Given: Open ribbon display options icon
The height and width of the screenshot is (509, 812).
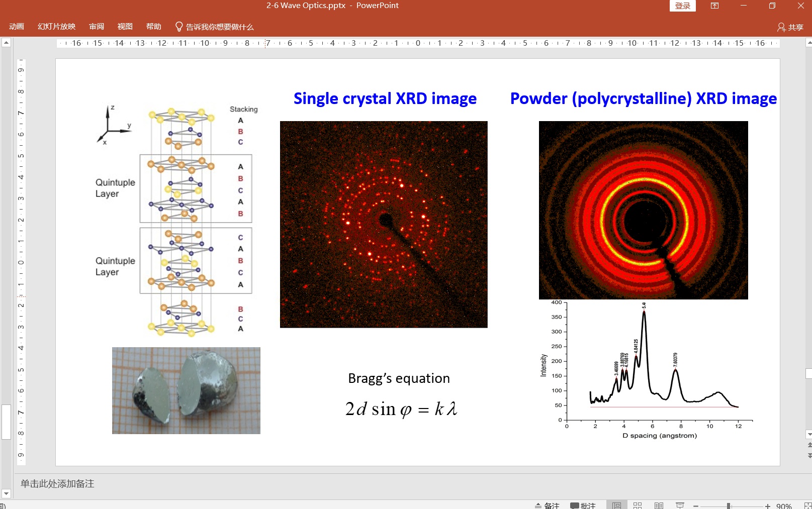Looking at the screenshot, I should pos(714,6).
